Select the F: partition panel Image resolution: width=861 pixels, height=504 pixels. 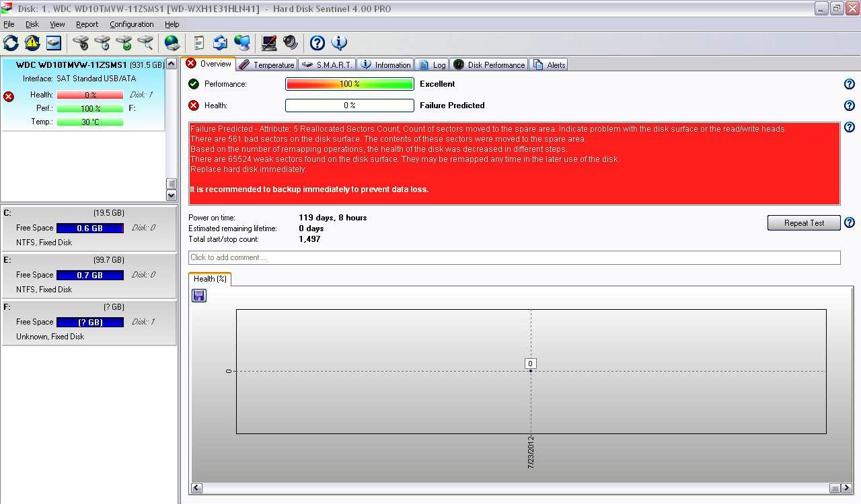click(x=89, y=323)
